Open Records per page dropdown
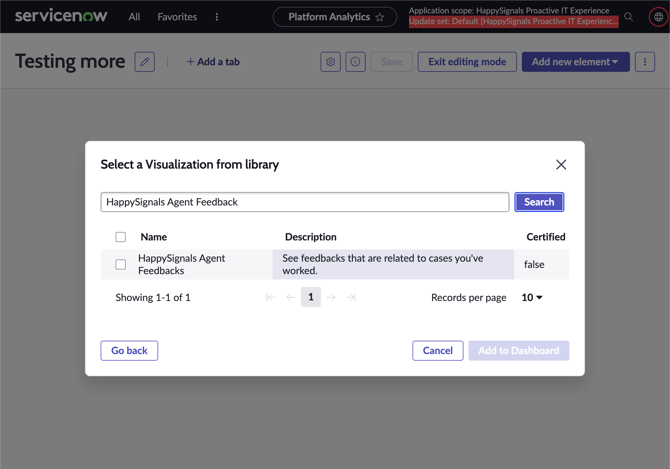Screen dimensions: 670x469 [x=532, y=297]
